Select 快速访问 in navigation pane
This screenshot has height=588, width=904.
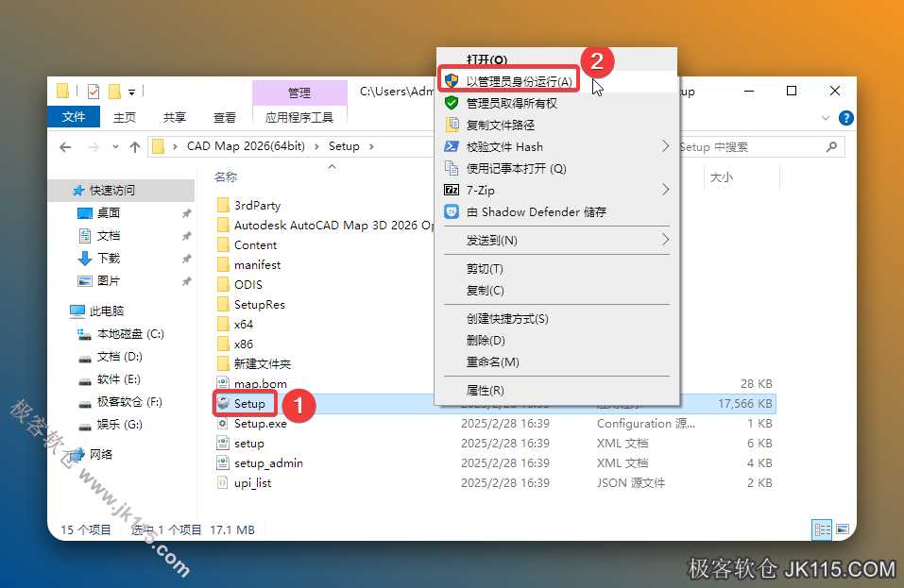coord(111,190)
